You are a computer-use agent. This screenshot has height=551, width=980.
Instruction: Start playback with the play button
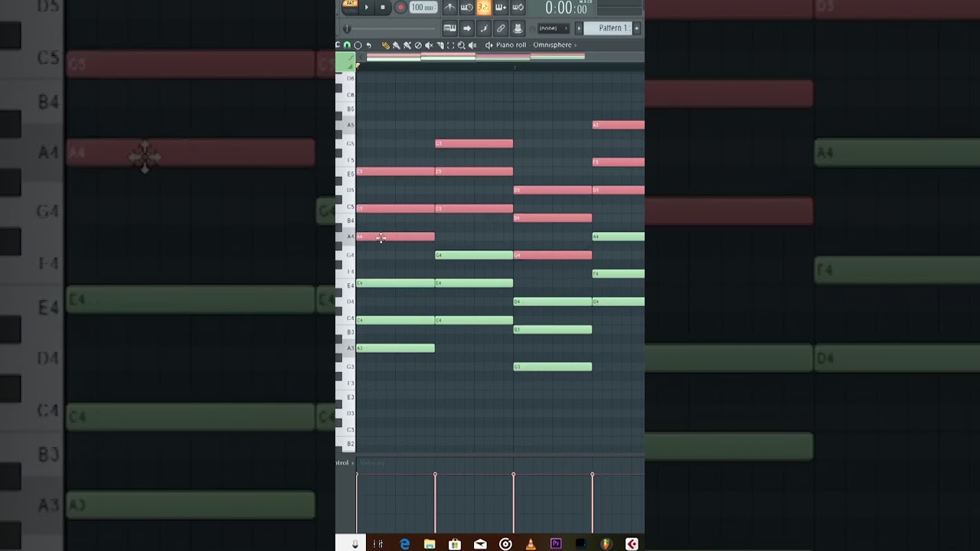click(367, 7)
